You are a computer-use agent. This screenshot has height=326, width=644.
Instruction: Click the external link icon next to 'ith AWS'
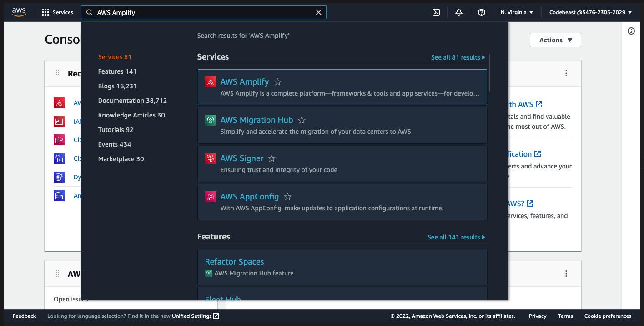click(x=539, y=104)
